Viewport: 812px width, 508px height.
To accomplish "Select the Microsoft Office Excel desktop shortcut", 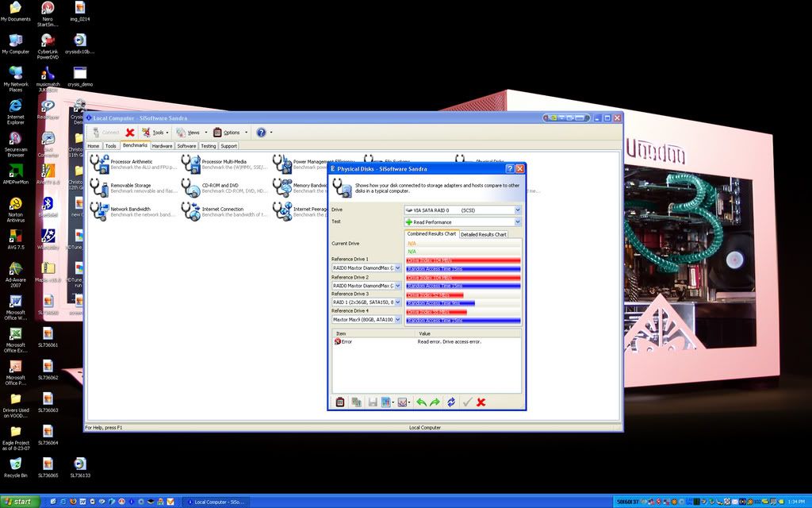I will [16, 340].
